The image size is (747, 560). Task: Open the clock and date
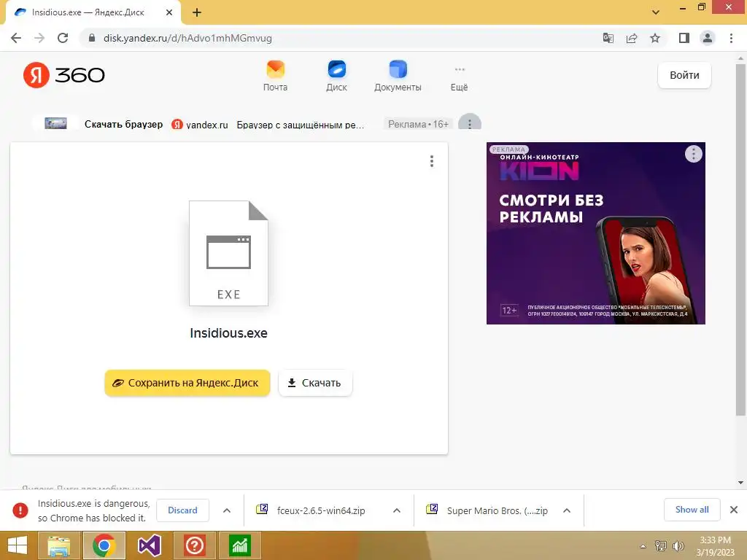(x=715, y=546)
